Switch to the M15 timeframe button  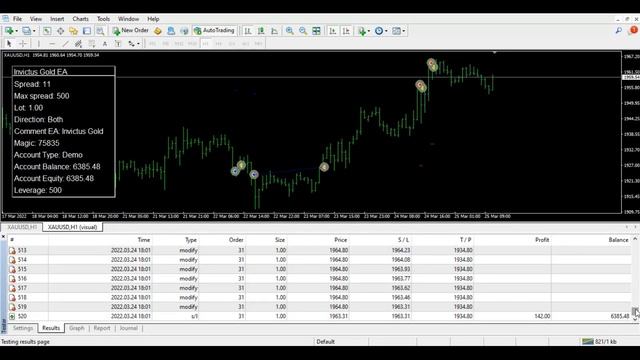click(x=179, y=44)
